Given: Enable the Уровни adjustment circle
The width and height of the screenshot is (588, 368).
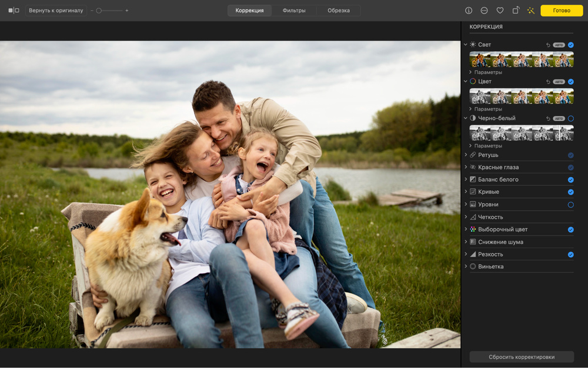Looking at the screenshot, I should pyautogui.click(x=570, y=205).
